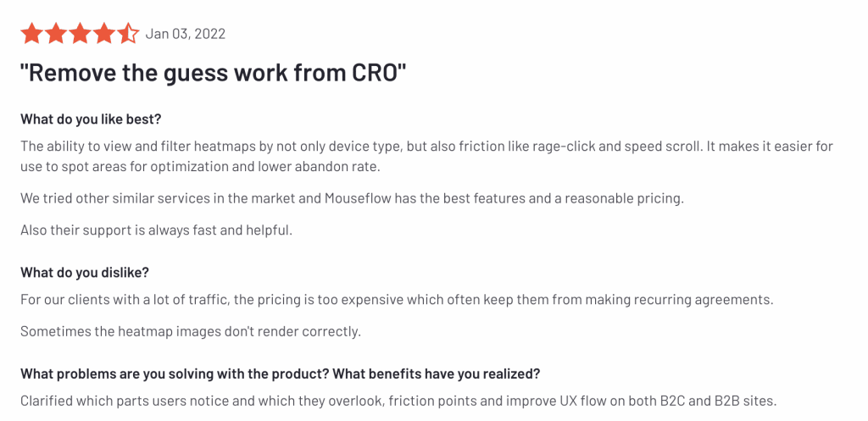The height and width of the screenshot is (421, 868).
Task: Click the "What do you dislike?" heading
Action: pyautogui.click(x=85, y=272)
